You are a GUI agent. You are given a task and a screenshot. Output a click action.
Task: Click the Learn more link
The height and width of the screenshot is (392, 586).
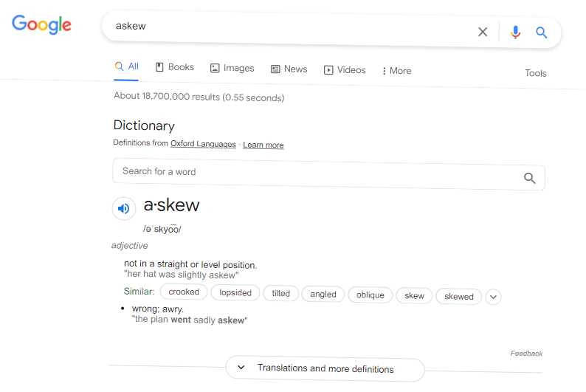point(263,145)
